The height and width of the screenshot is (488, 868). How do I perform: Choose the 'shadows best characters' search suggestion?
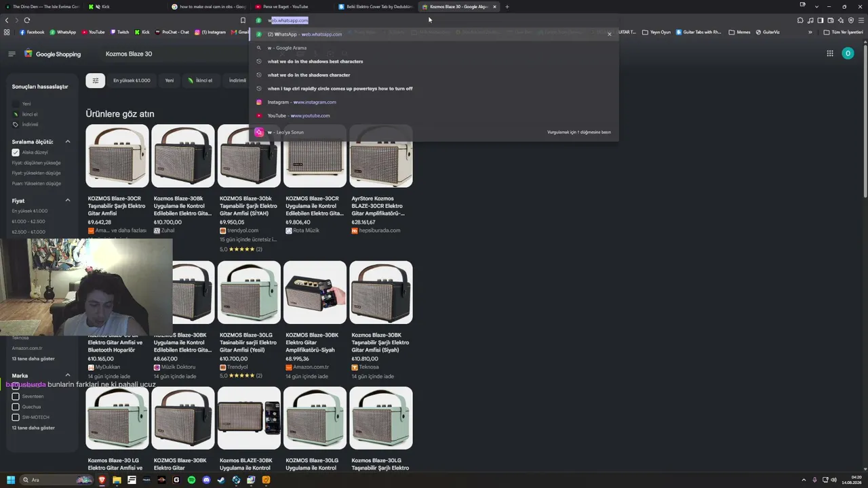pyautogui.click(x=434, y=62)
